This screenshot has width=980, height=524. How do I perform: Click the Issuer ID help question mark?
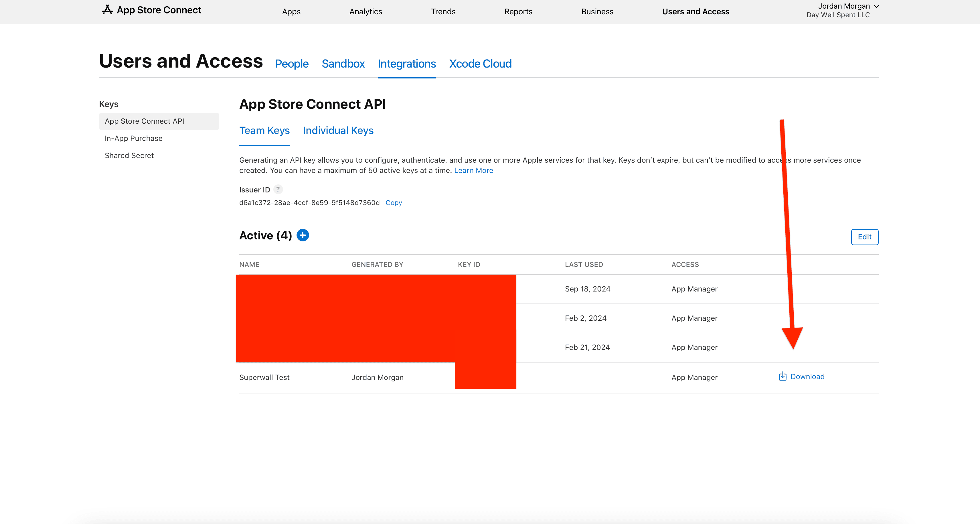point(278,189)
